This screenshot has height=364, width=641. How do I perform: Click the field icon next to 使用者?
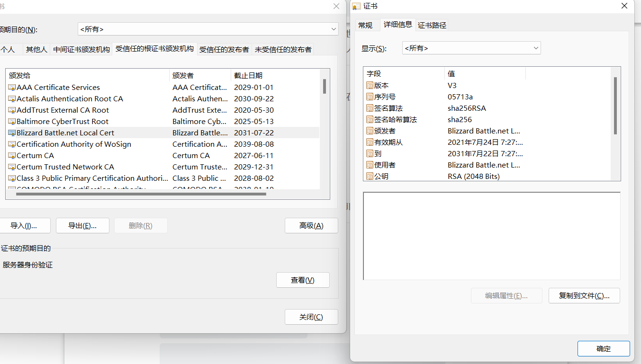[370, 165]
